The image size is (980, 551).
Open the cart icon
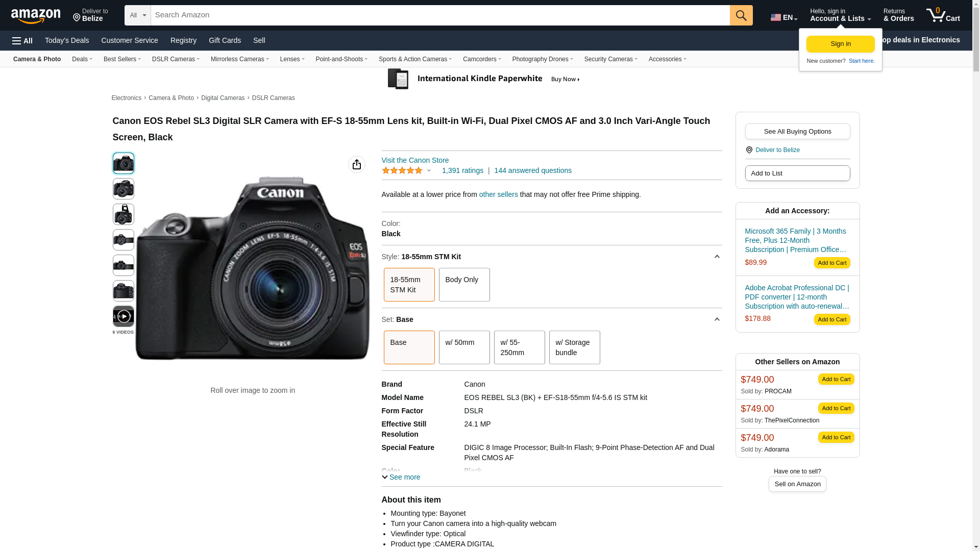coord(943,15)
